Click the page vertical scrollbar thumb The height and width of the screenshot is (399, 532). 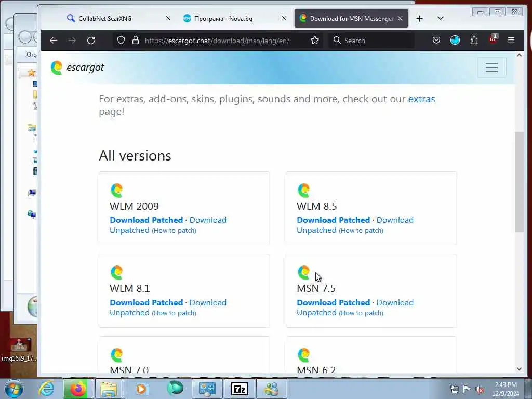point(519,182)
